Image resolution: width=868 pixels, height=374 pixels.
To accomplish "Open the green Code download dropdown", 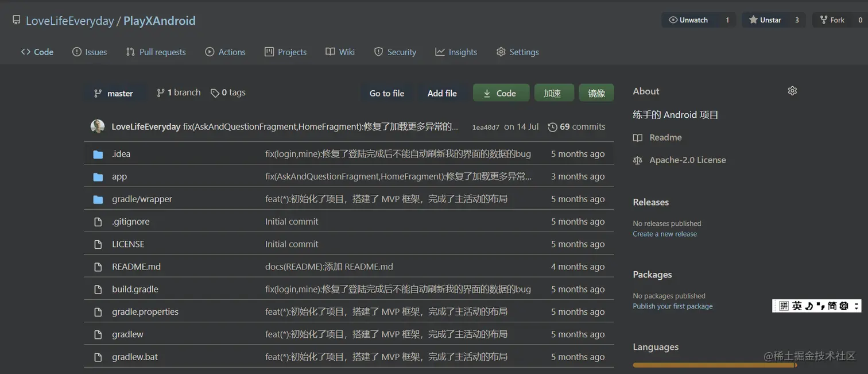I will 501,93.
